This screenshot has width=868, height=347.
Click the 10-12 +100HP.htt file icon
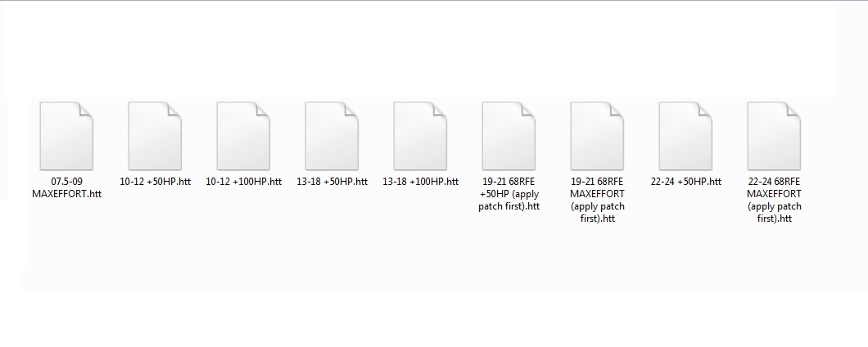[243, 136]
